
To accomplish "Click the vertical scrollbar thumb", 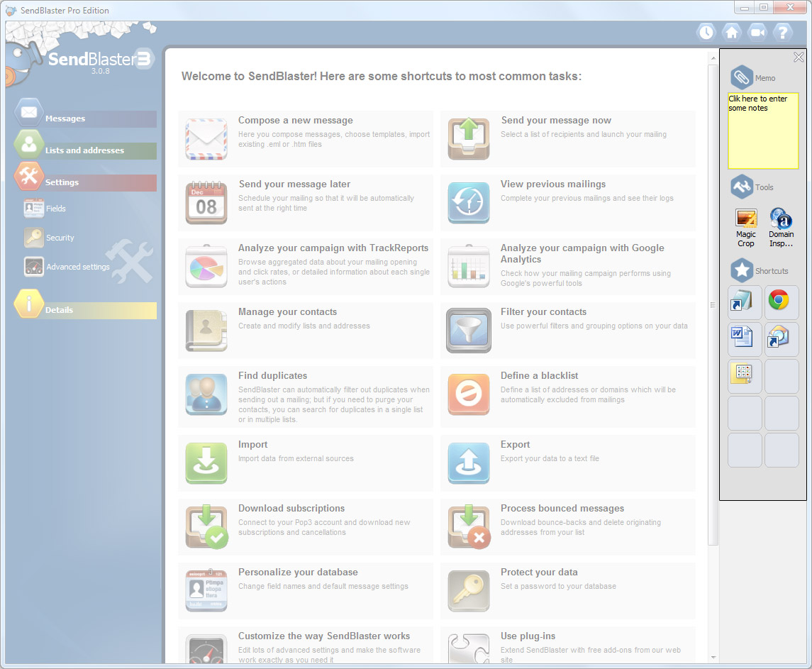I will click(x=713, y=304).
